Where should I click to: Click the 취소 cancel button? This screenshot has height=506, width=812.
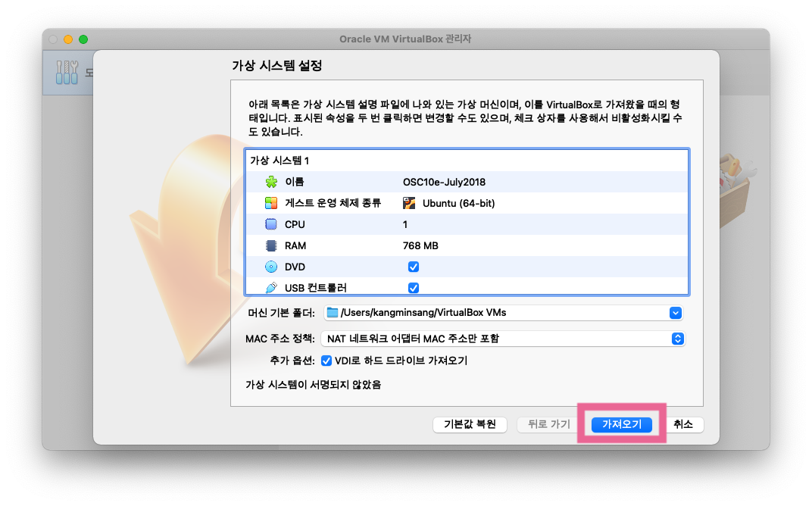(x=682, y=424)
